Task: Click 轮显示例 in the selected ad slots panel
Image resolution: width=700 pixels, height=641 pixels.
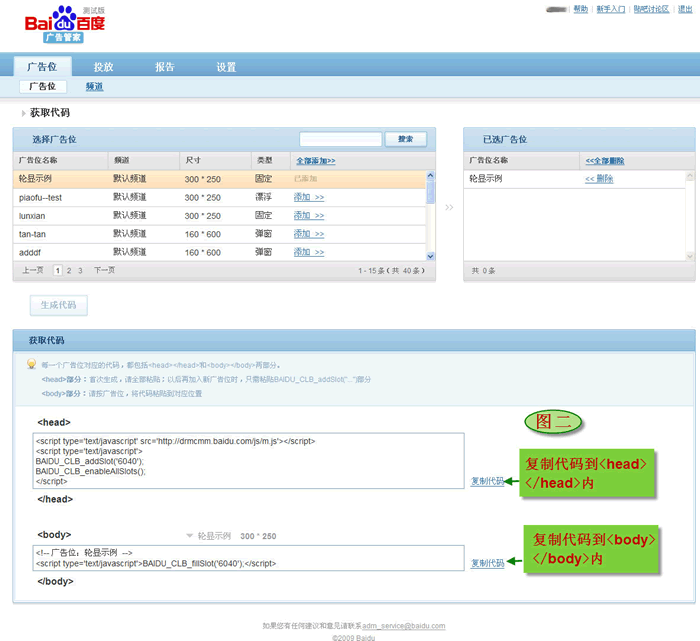Action: pos(486,179)
